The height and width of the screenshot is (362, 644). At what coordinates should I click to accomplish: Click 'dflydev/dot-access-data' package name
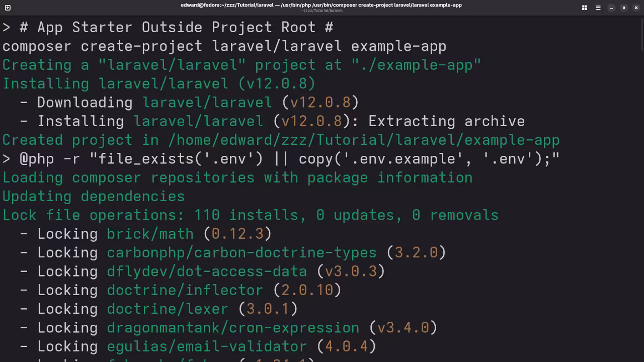pyautogui.click(x=207, y=271)
